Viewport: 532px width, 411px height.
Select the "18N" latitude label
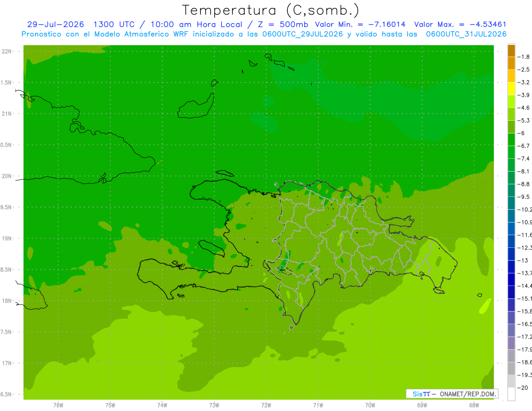(x=7, y=301)
